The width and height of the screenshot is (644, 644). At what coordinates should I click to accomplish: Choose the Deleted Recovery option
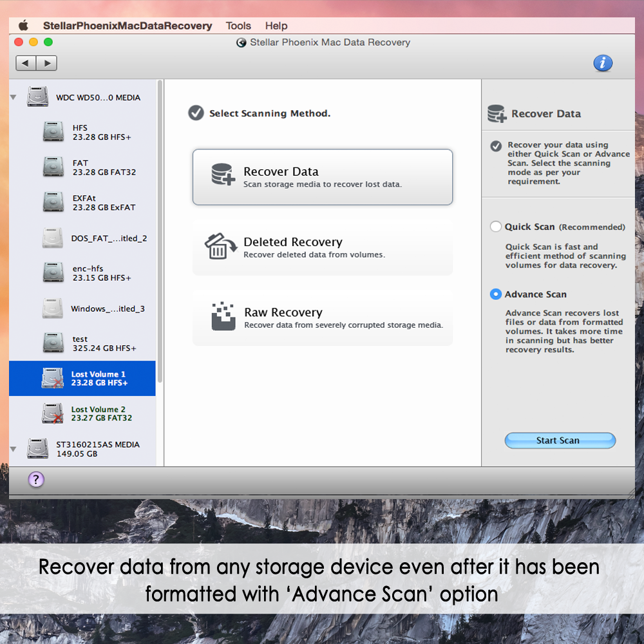[x=323, y=247]
